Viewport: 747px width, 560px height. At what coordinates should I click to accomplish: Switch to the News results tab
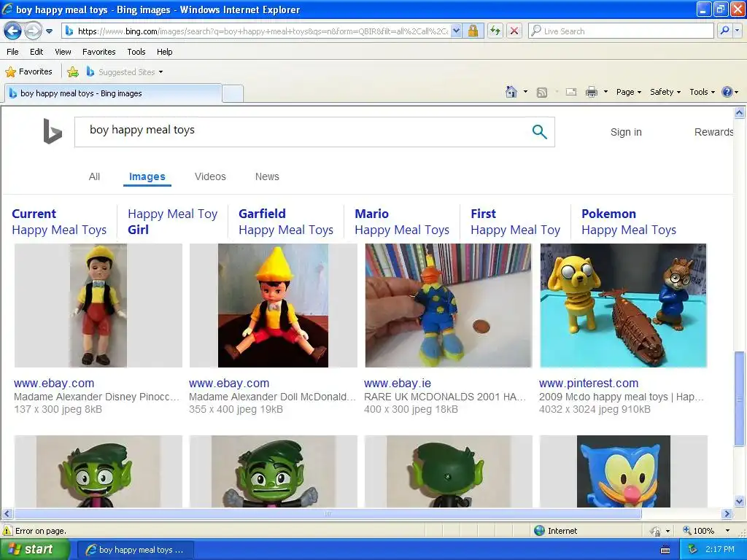pyautogui.click(x=267, y=176)
